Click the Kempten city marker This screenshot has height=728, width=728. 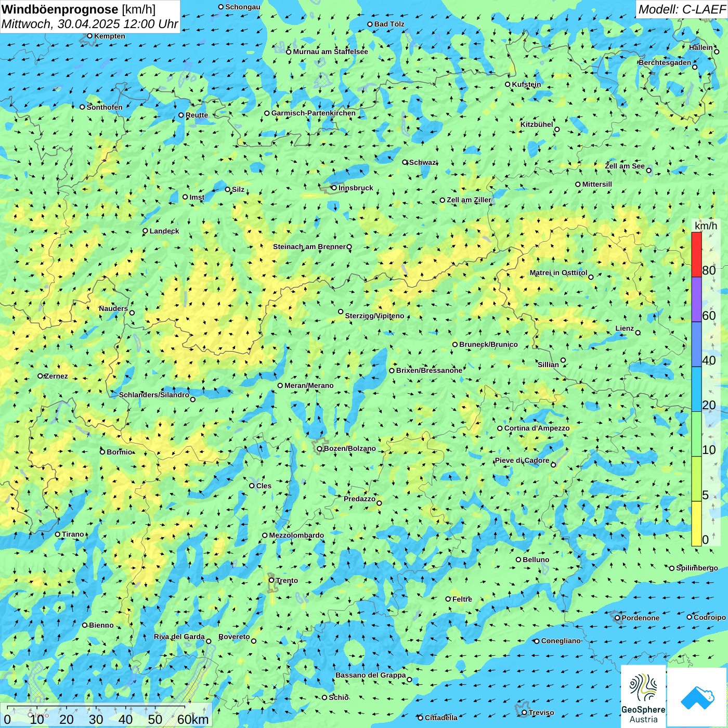89,36
